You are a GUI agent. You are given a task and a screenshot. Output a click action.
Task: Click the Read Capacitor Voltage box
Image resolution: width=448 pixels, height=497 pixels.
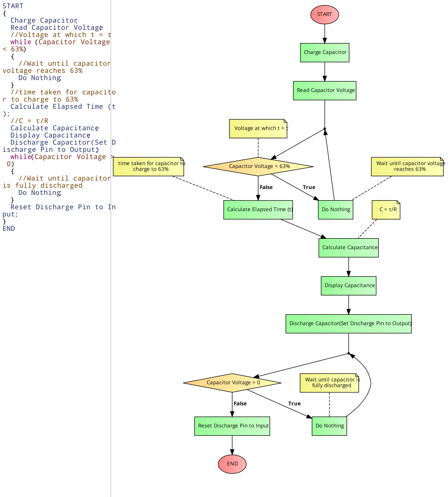pyautogui.click(x=324, y=90)
